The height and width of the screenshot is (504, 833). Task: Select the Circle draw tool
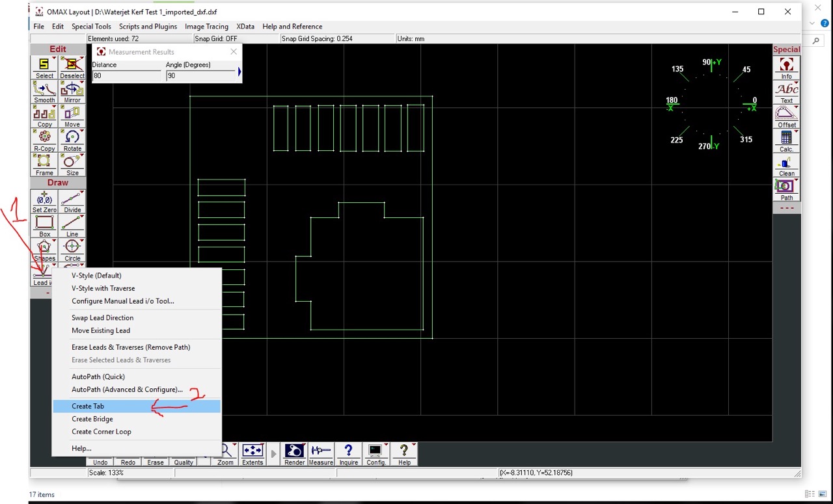point(72,250)
